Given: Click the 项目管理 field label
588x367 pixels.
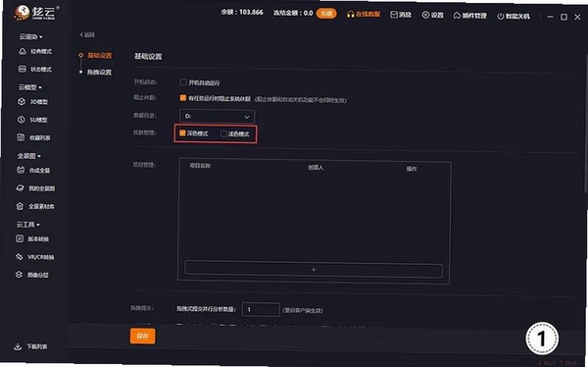Looking at the screenshot, I should pyautogui.click(x=144, y=165).
